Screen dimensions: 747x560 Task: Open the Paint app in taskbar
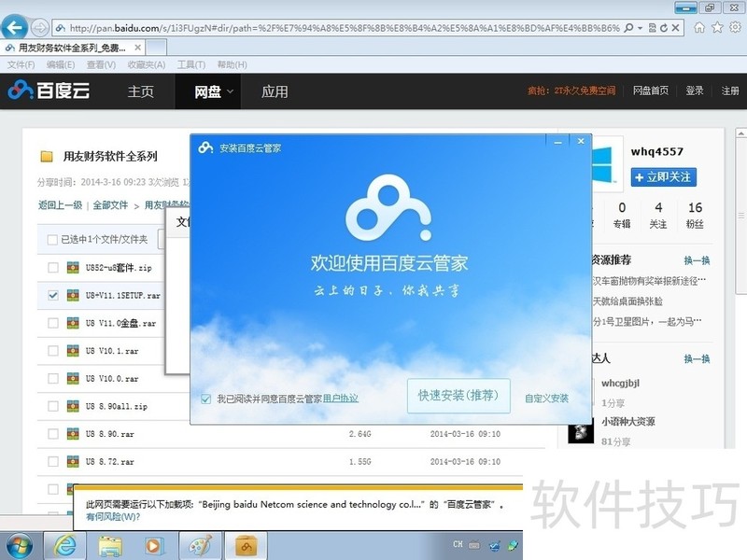coord(200,544)
